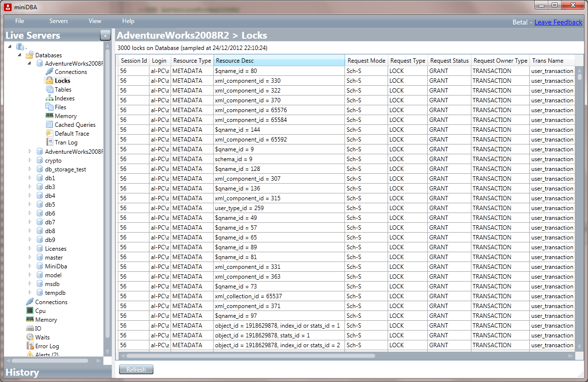The height and width of the screenshot is (382, 588).
Task: Click the Memory icon below Cpu
Action: (x=30, y=319)
